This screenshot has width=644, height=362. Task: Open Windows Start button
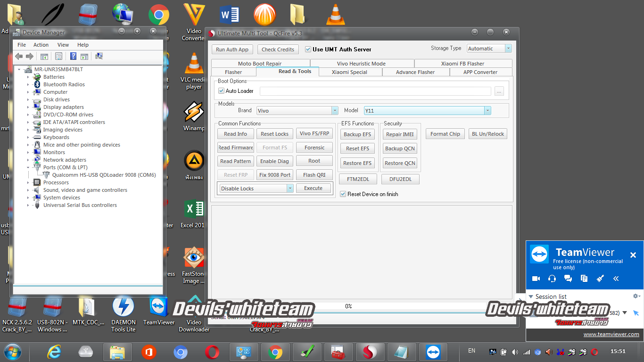click(x=13, y=352)
